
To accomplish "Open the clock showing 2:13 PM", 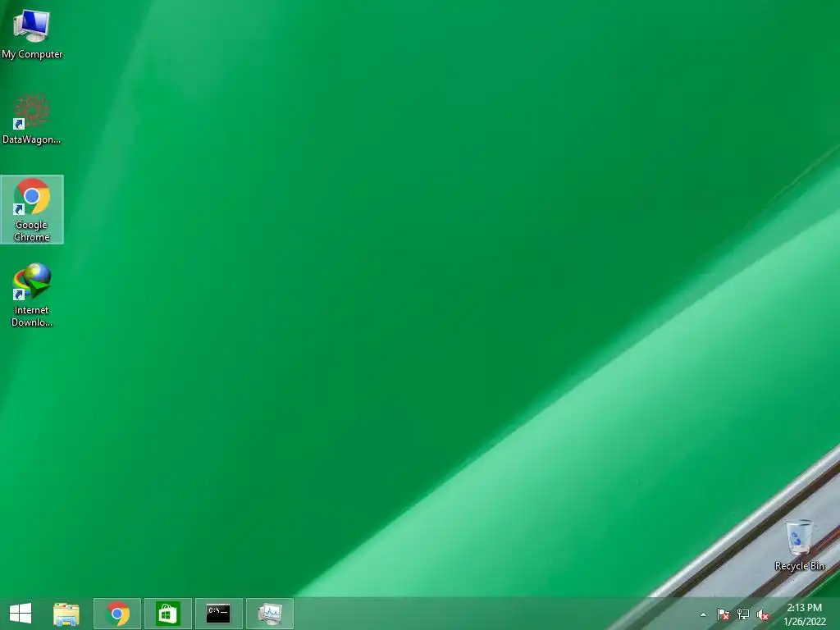I will pos(805,614).
